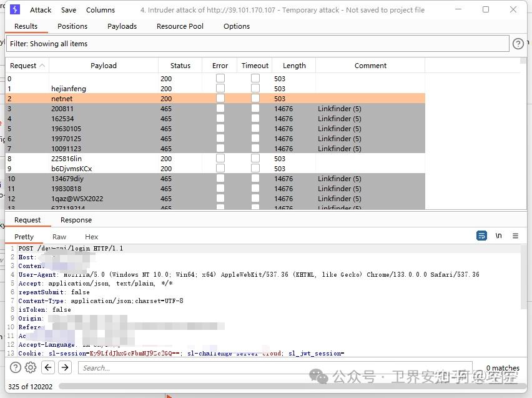Open the Columns menu
The height and width of the screenshot is (398, 532).
(101, 10)
